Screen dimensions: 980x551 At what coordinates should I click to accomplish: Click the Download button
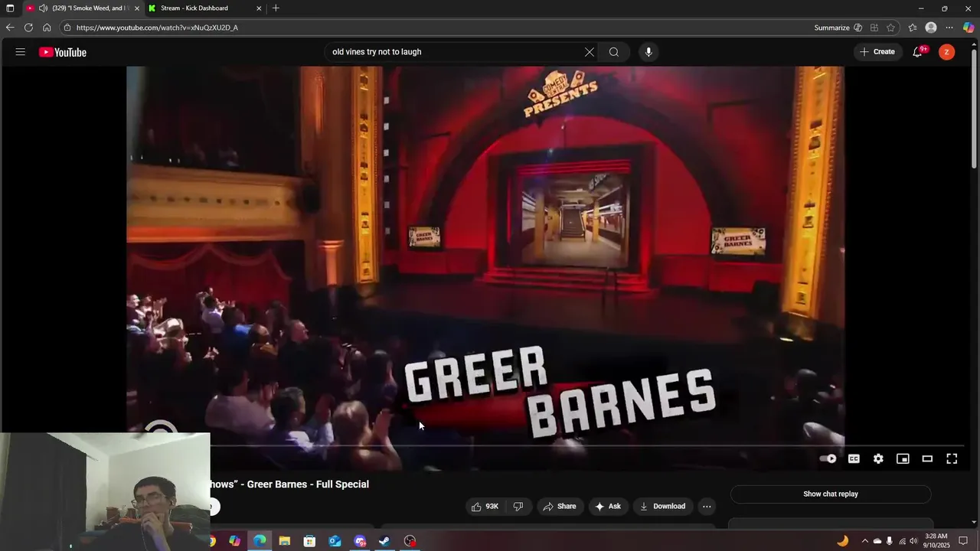[x=663, y=507]
